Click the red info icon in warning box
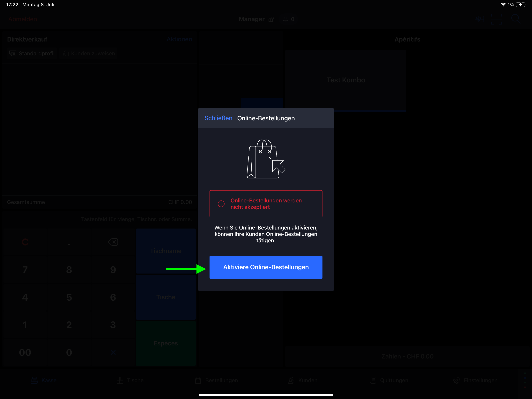Screen dimensions: 532x399 [x=221, y=204]
